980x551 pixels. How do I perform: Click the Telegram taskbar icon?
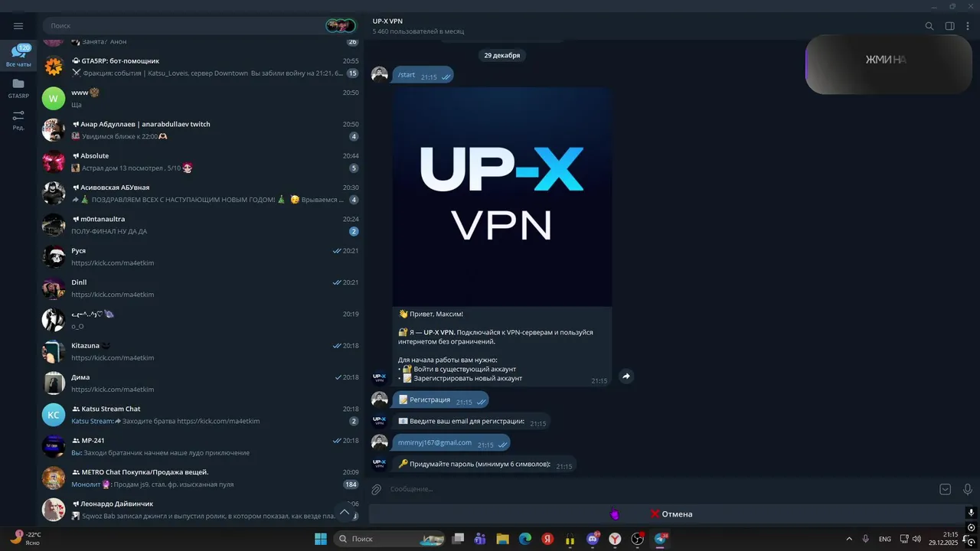(660, 539)
